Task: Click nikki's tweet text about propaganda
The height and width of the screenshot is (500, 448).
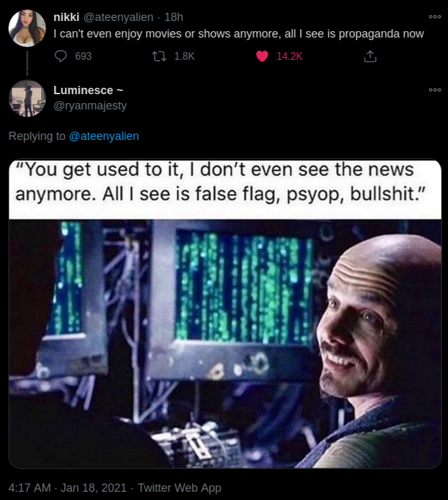Action: click(x=239, y=34)
